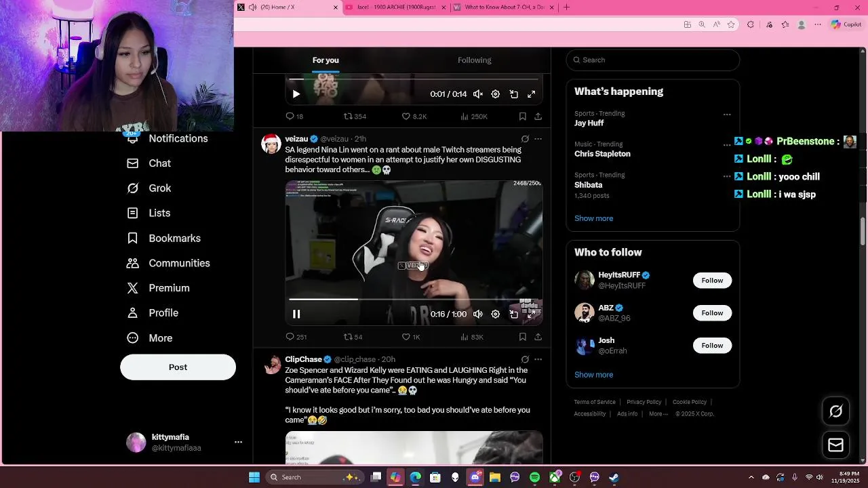Follow HeyItsRUFF
This screenshot has width=868, height=488.
712,281
